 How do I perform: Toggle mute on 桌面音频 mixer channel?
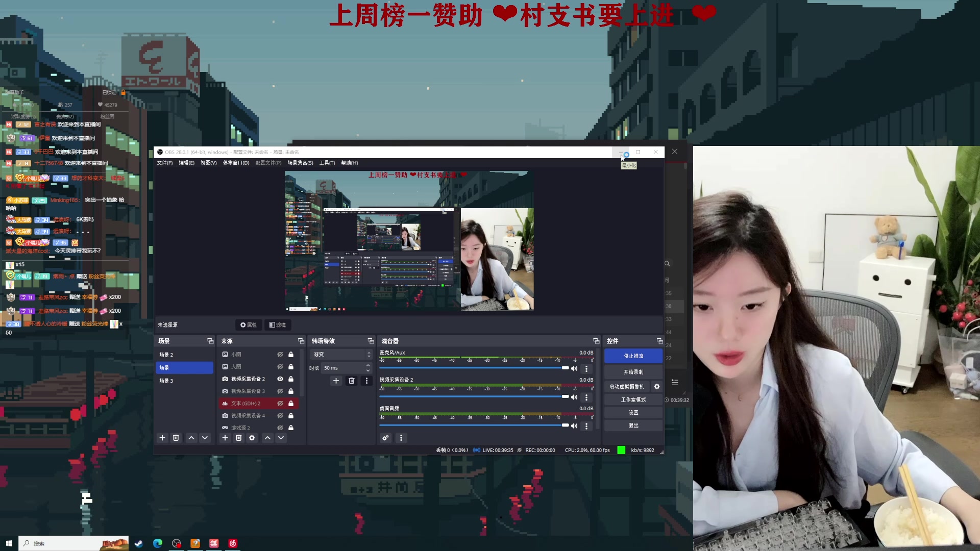click(x=574, y=425)
